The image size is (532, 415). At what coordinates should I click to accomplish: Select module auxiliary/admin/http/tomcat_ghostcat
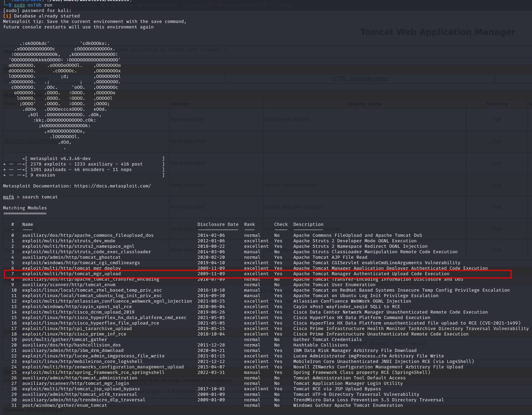point(72,257)
